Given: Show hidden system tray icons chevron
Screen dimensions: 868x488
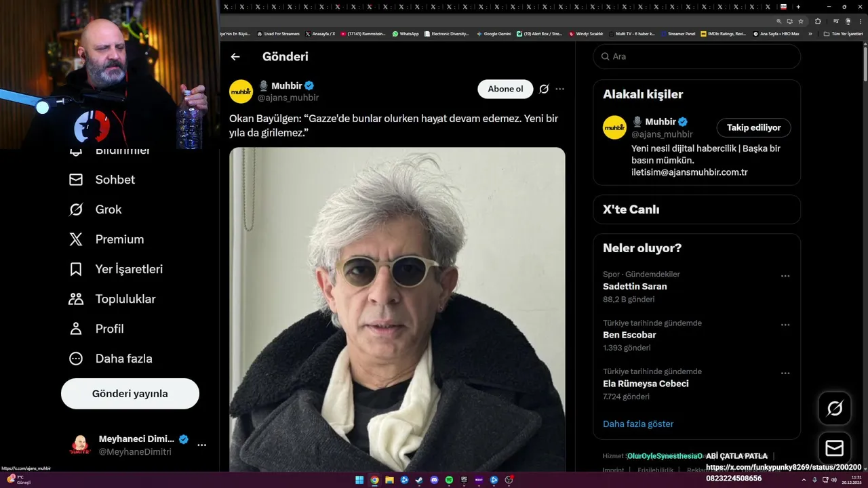Looking at the screenshot, I should pyautogui.click(x=804, y=480).
